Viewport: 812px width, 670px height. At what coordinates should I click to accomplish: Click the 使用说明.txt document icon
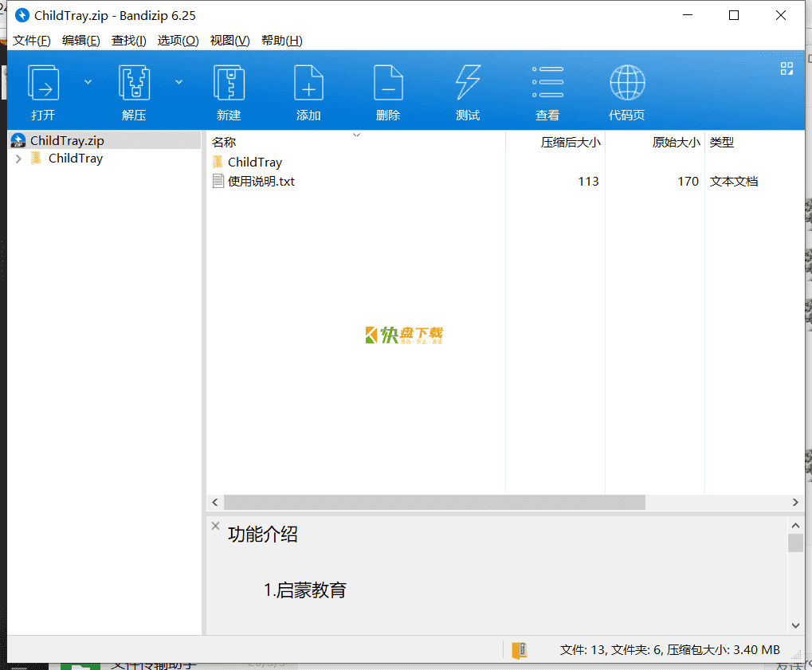218,181
